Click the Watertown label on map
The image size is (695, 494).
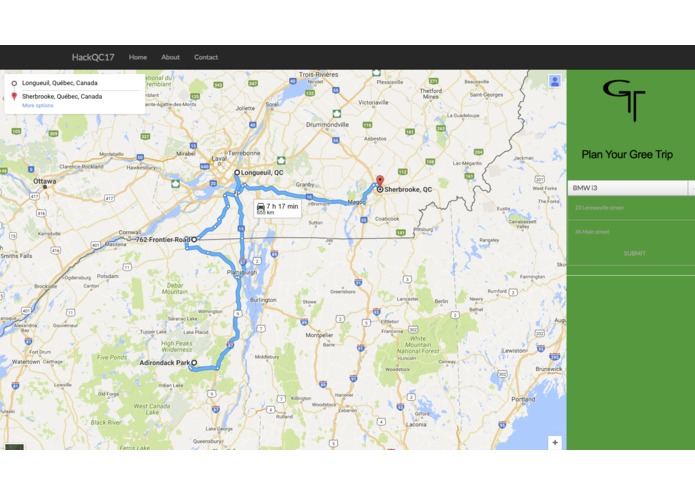(26, 362)
